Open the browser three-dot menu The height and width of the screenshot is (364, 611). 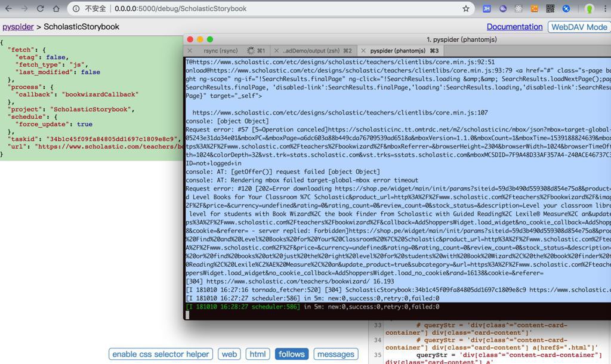pyautogui.click(x=605, y=8)
